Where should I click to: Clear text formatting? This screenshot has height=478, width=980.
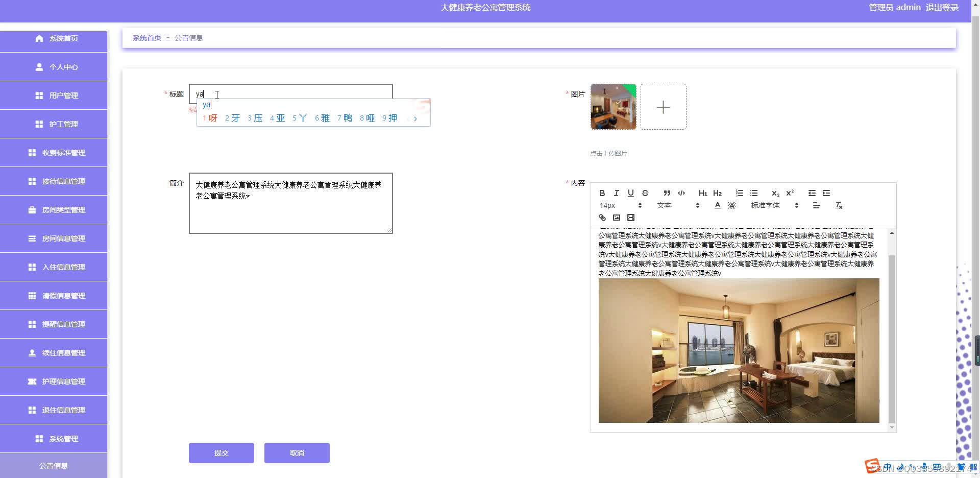coord(838,205)
